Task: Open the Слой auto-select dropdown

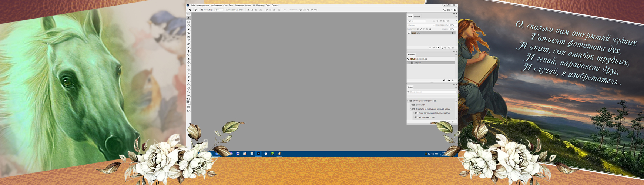Action: click(x=219, y=10)
